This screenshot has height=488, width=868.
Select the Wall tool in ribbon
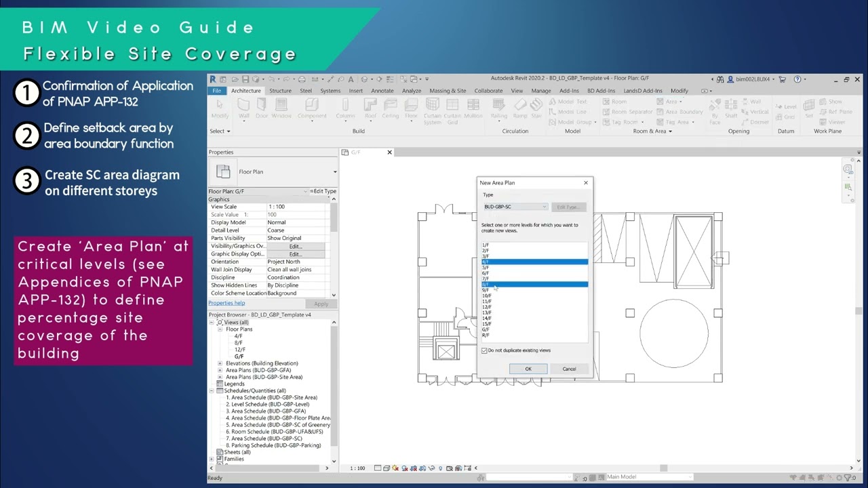243,107
